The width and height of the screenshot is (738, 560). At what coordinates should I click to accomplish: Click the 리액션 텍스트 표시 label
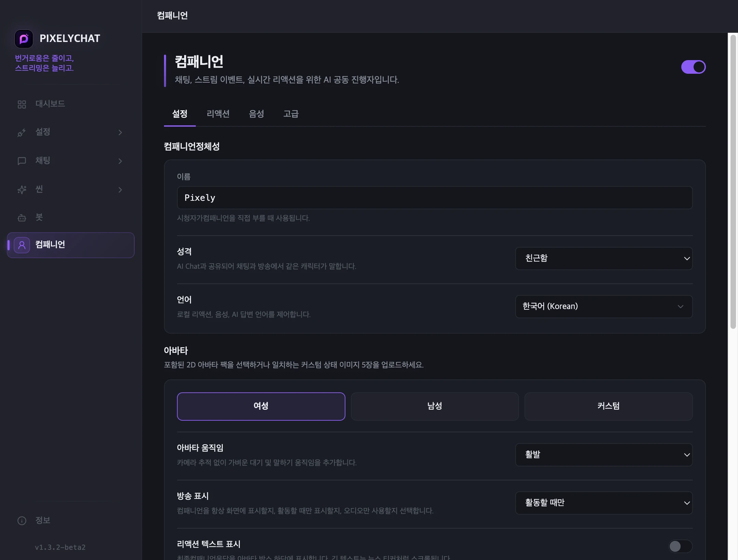[x=209, y=544]
